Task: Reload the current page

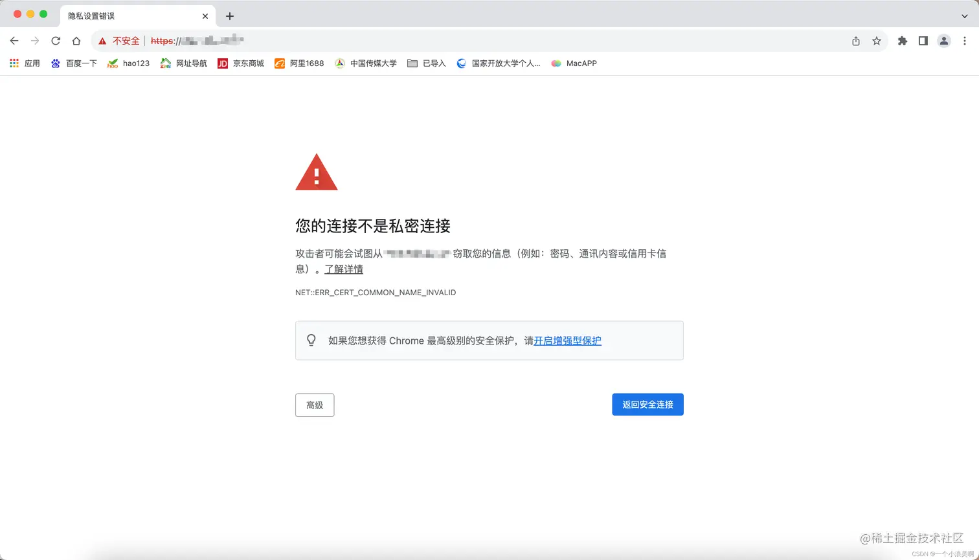Action: click(56, 40)
